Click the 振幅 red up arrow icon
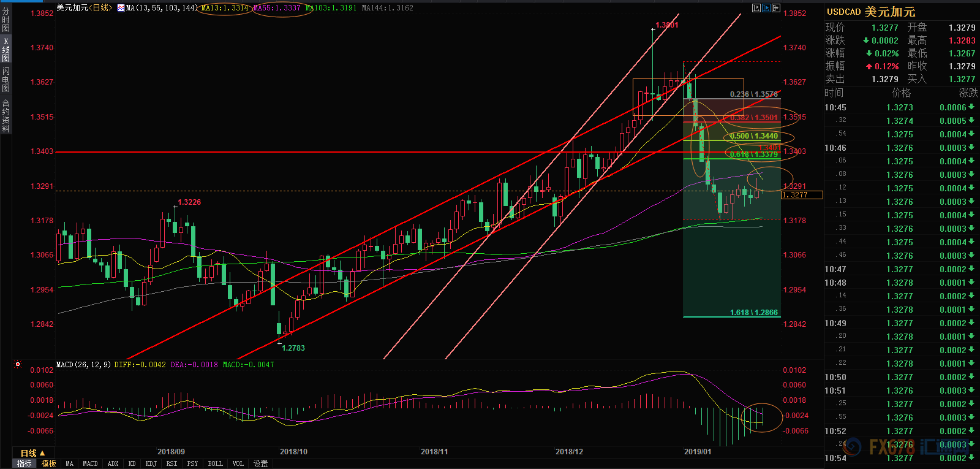 pyautogui.click(x=869, y=66)
